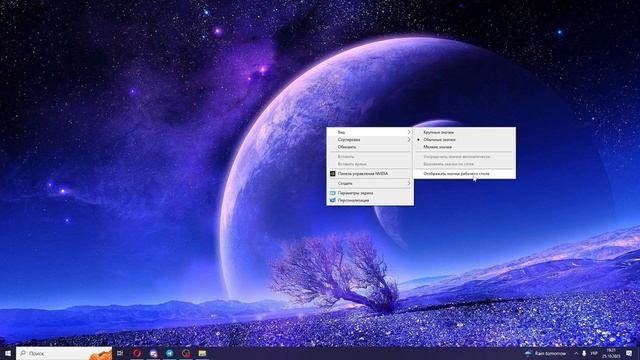
Task: Launch Opera browser from the taskbar
Action: click(x=137, y=353)
